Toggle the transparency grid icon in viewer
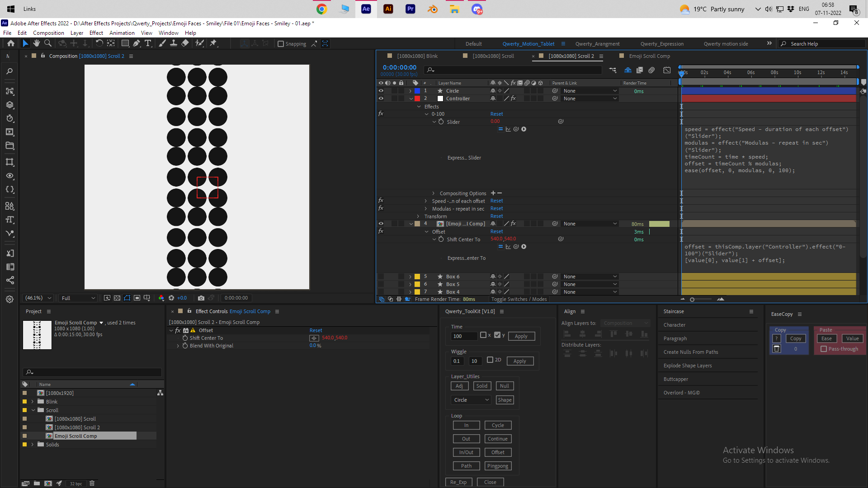Viewport: 868px width, 488px height. 117,298
